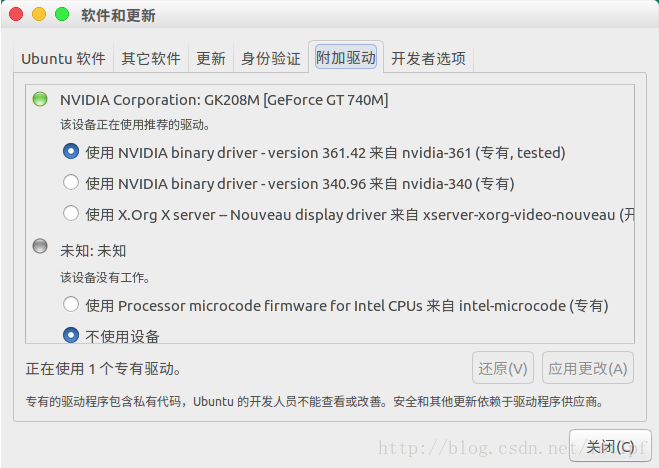Screen dimensions: 659x468
Task: Click the yellow minimize window button
Action: point(39,15)
